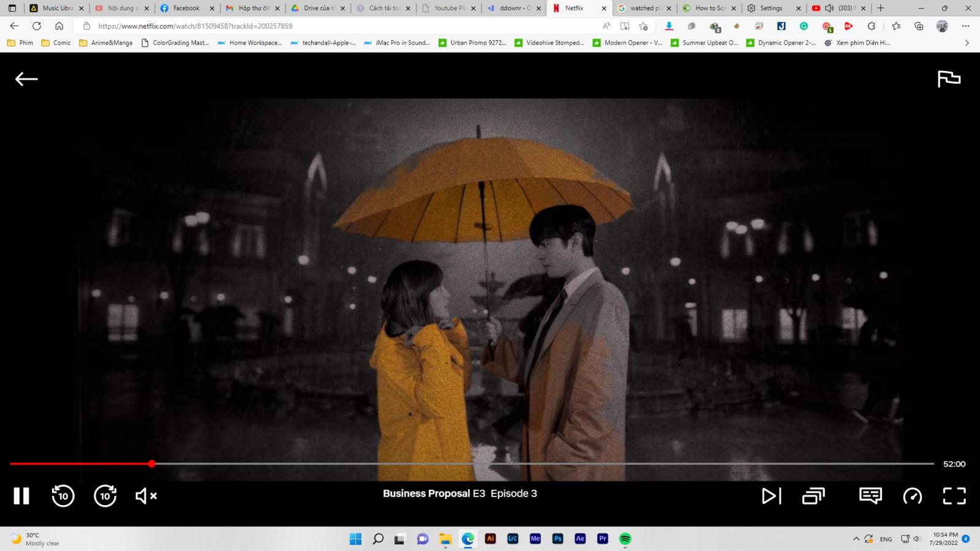
Task: Enter fullscreen mode in Netflix player
Action: 954,496
